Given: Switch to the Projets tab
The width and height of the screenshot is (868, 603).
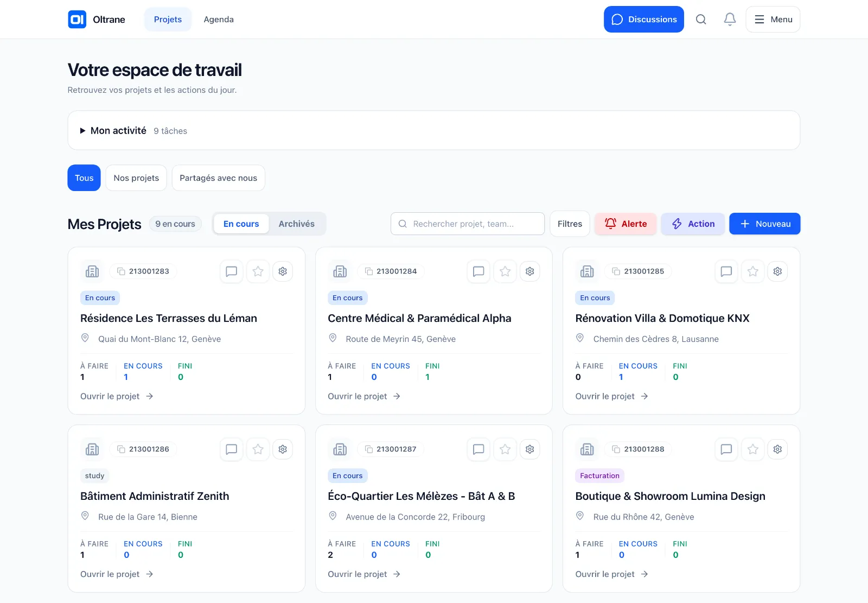Looking at the screenshot, I should click(x=168, y=20).
